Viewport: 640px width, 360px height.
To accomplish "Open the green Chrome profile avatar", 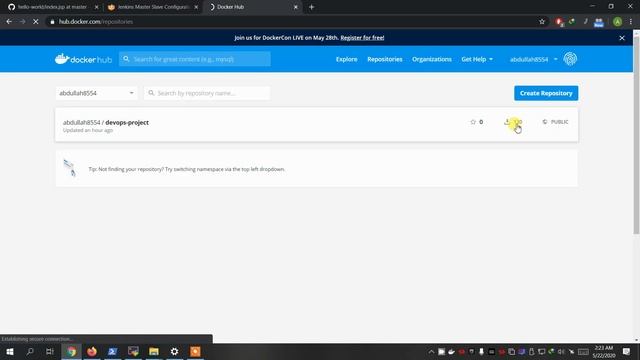I will point(618,22).
